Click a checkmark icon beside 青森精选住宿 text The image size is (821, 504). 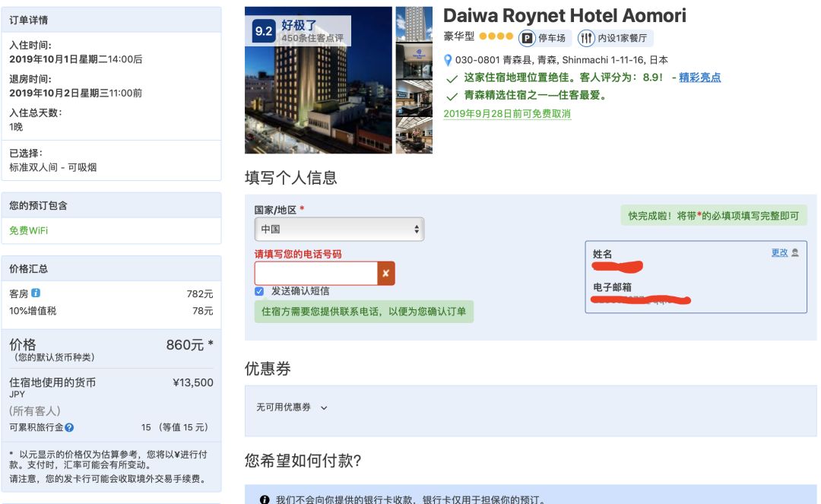coord(453,97)
